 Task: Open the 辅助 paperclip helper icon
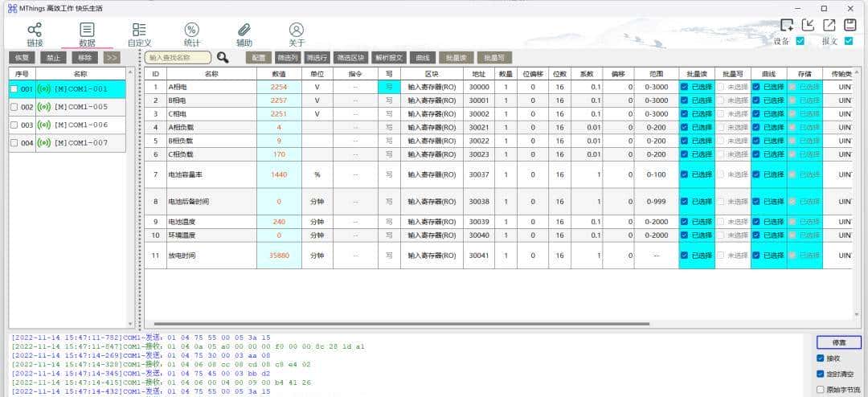point(244,30)
